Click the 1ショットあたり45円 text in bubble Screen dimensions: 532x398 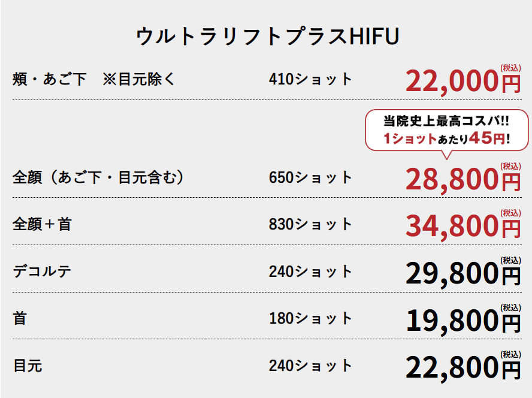coord(446,138)
